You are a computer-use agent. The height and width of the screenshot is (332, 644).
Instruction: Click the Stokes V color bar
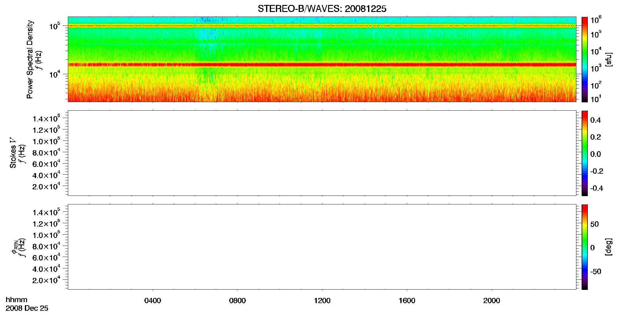(x=584, y=153)
